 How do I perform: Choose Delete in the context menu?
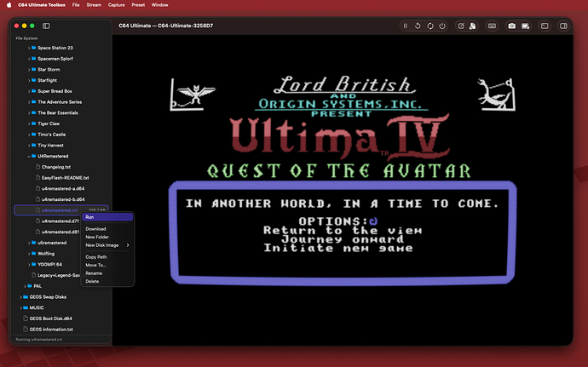(x=107, y=282)
